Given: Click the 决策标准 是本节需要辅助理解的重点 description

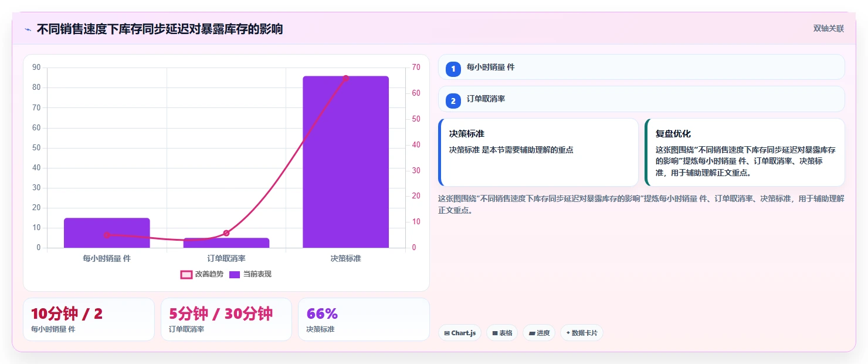Looking at the screenshot, I should coord(511,150).
